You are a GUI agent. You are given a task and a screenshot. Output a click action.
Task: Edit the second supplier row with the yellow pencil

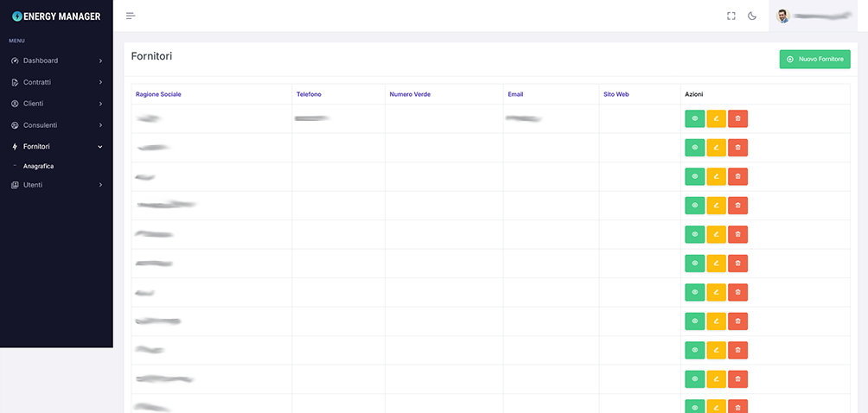click(717, 148)
